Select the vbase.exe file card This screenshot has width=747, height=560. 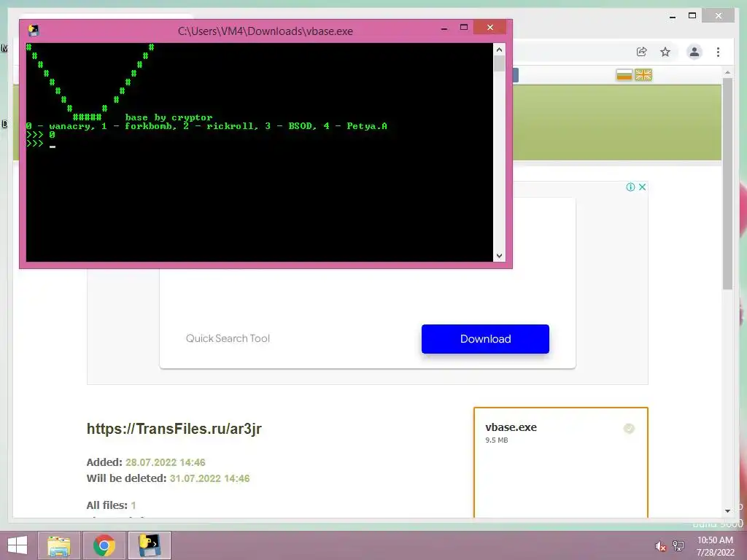pyautogui.click(x=561, y=462)
